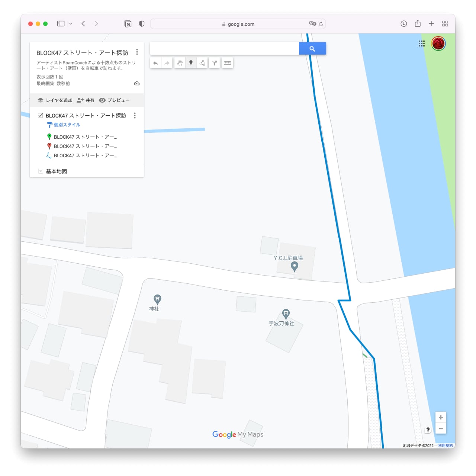Zoom in with the plus button
The width and height of the screenshot is (476, 476).
coord(441,417)
